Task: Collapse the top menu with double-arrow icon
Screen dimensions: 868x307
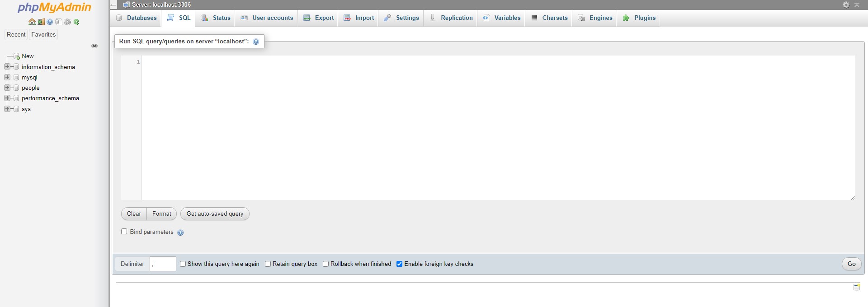Action: click(x=857, y=5)
